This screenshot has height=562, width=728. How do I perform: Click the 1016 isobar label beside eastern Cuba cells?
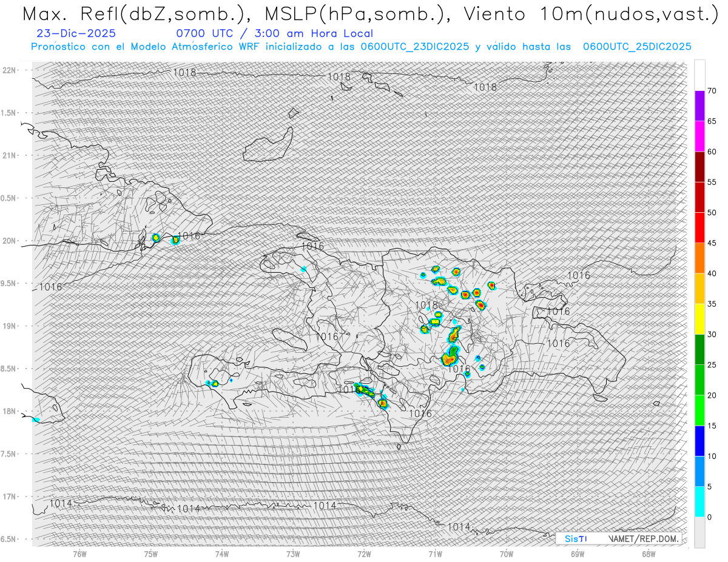(x=189, y=236)
